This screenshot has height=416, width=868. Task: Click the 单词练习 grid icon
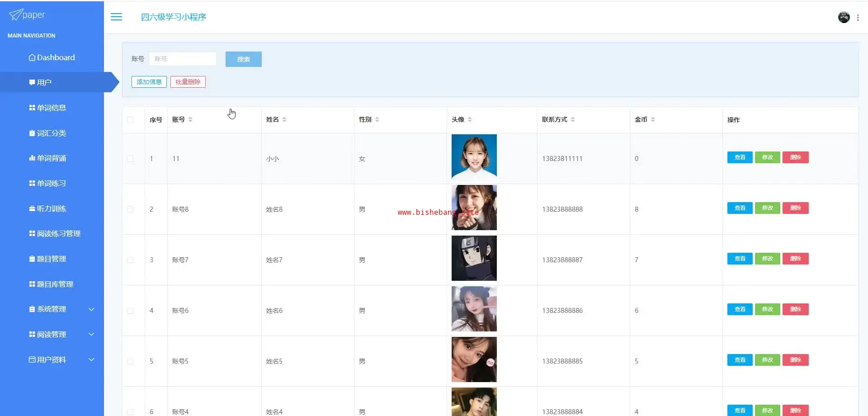[x=32, y=183]
